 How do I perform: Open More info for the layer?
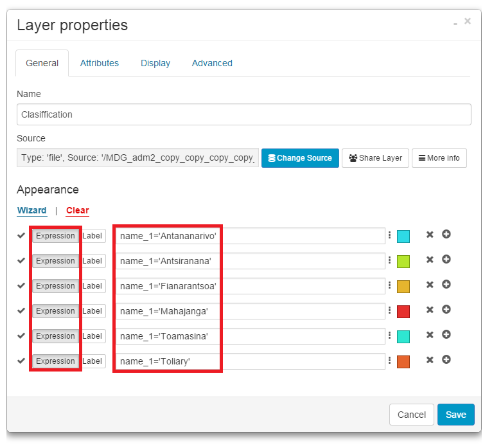click(x=439, y=158)
